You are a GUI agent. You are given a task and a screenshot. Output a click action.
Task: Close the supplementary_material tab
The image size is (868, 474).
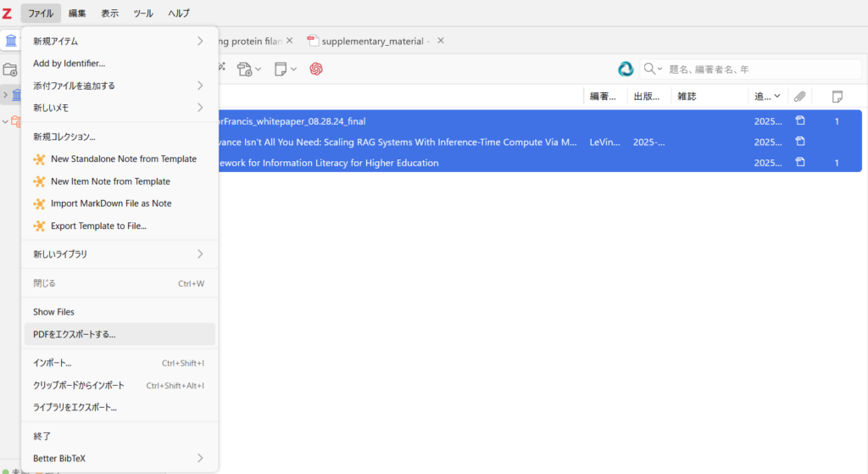(x=439, y=41)
